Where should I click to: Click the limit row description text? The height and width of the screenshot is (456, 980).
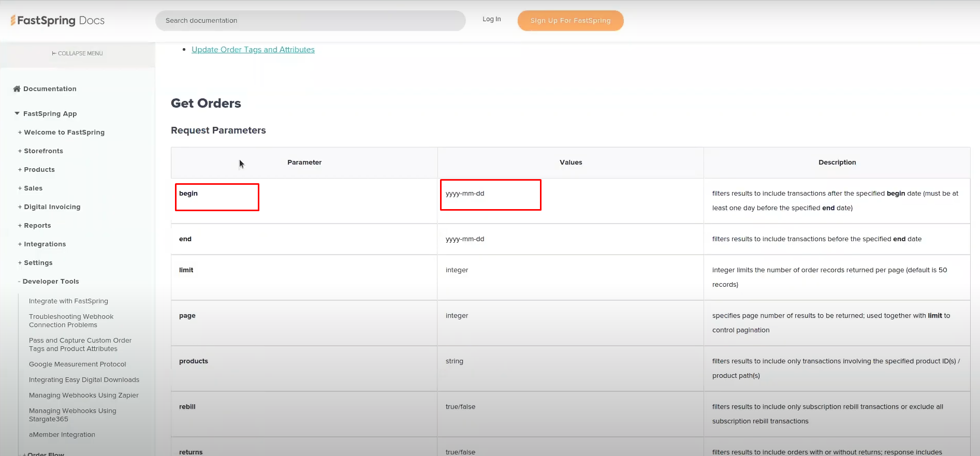click(x=829, y=277)
